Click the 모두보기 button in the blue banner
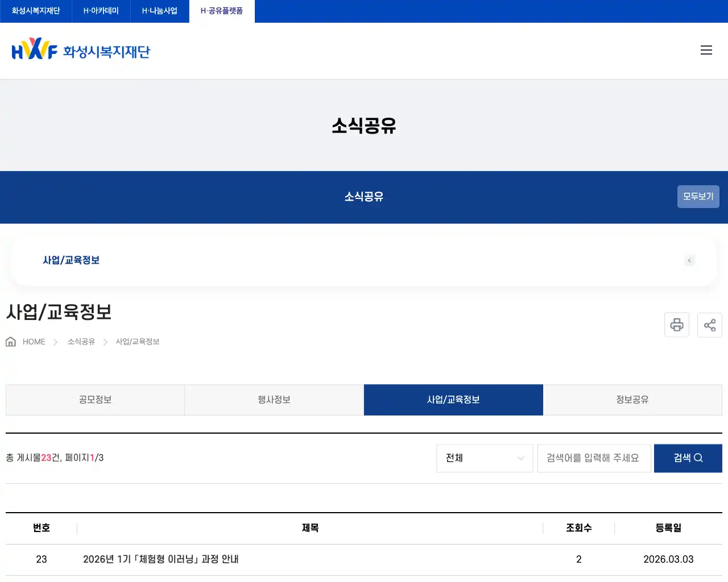This screenshot has width=728, height=582. [698, 196]
